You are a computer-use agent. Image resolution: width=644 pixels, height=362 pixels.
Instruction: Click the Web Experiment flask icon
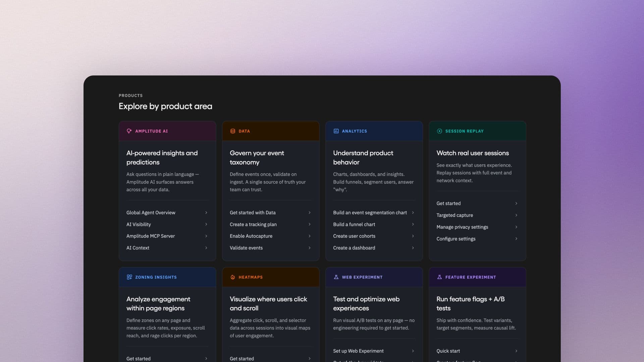336,277
